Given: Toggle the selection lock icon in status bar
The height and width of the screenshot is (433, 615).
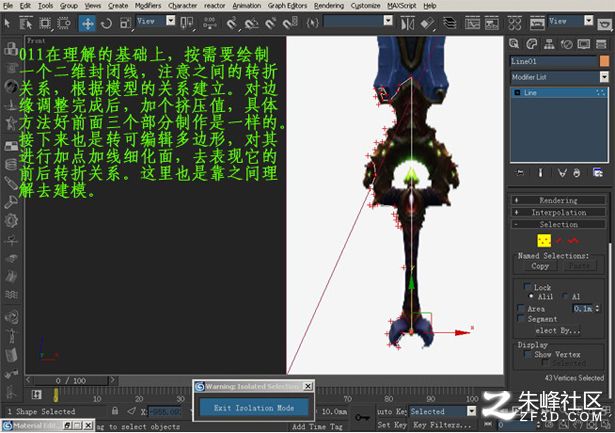Looking at the screenshot, I should [115, 411].
